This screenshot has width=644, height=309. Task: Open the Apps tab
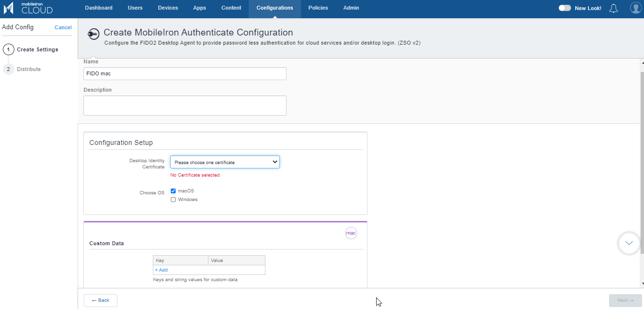[199, 8]
